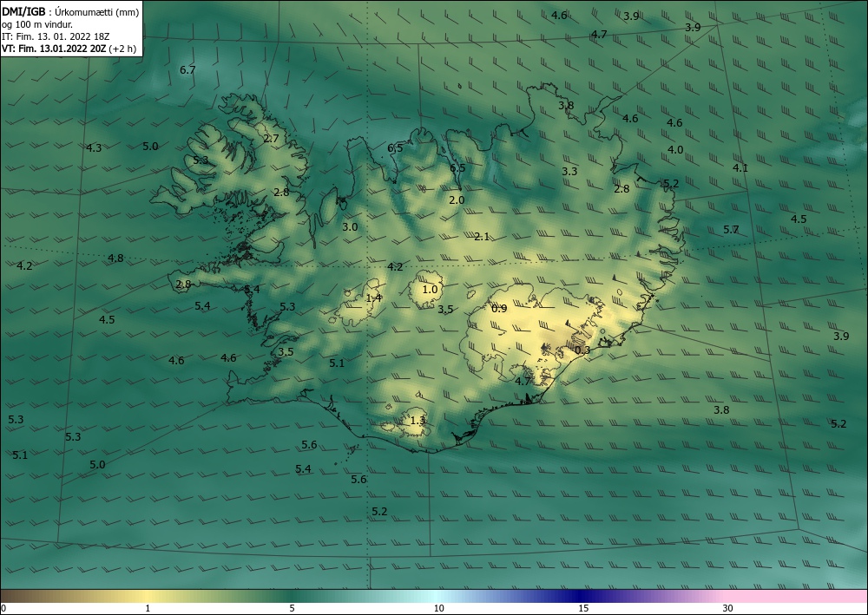Click the '(+2 h)' forecast offset text

pos(123,49)
